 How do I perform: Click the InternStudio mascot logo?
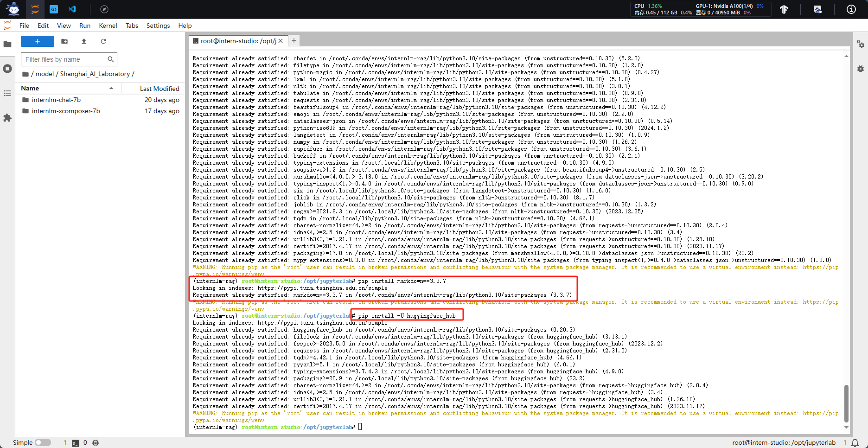[13, 9]
